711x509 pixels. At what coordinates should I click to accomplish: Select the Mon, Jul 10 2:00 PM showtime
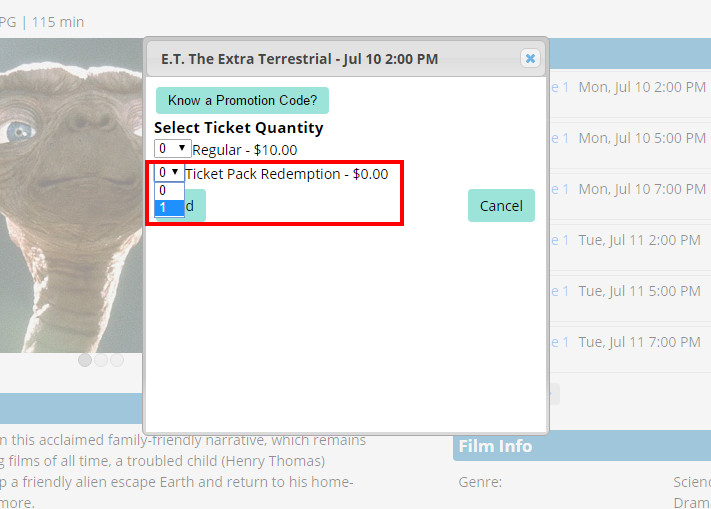click(641, 87)
